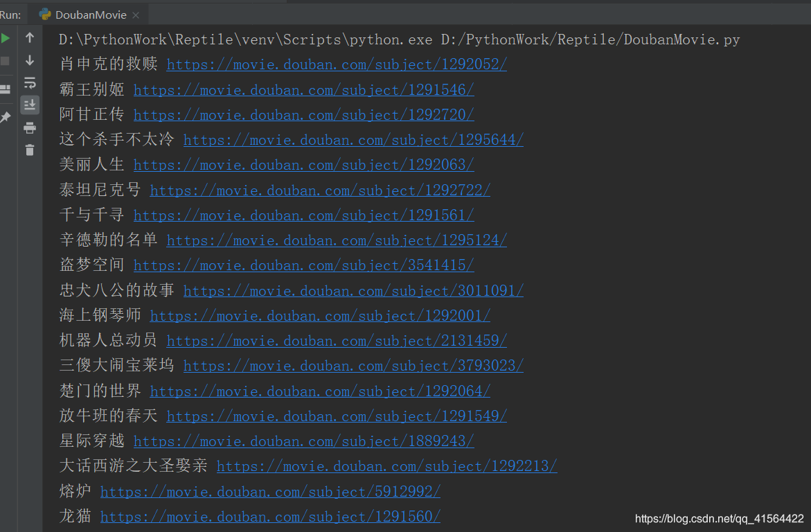Open link for 机器人总动员 subject/2131459
The height and width of the screenshot is (532, 811).
(x=337, y=341)
